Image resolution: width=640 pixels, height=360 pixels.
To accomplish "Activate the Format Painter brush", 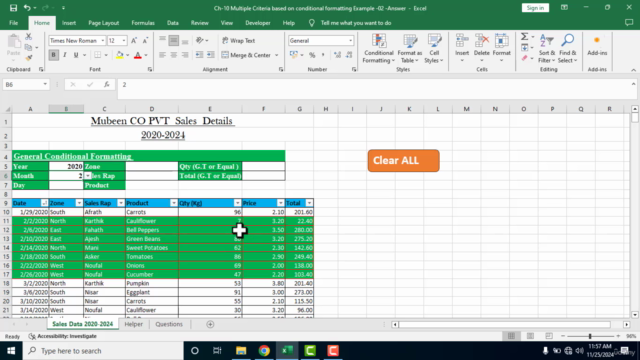I will (x=29, y=58).
